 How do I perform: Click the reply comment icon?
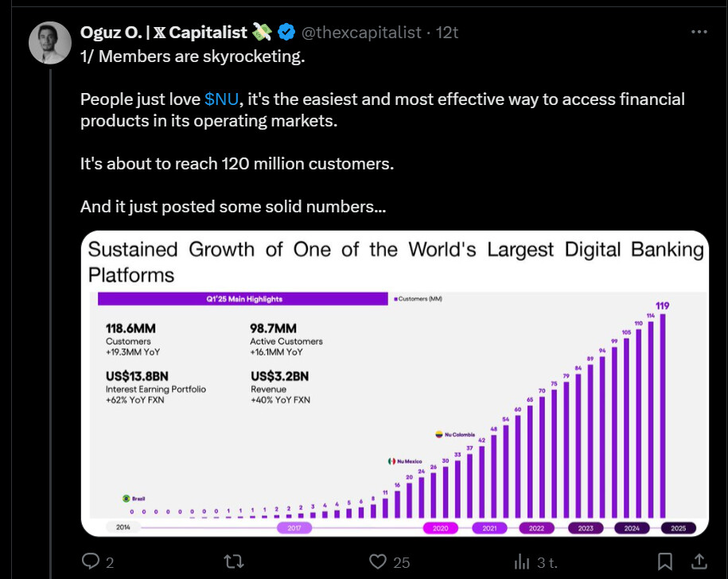[91, 562]
